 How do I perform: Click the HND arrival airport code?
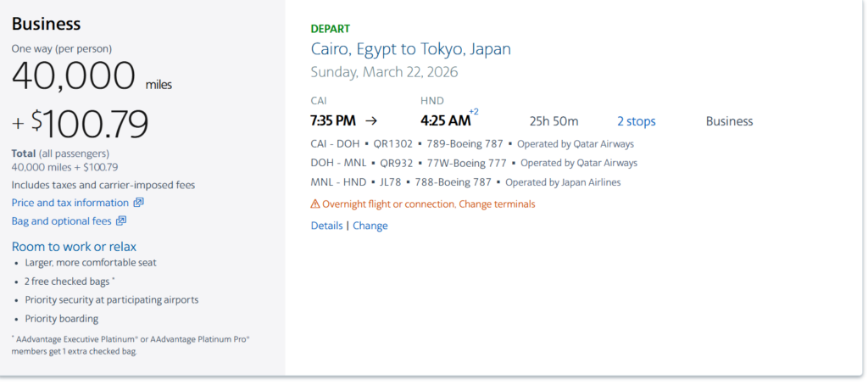(x=432, y=101)
